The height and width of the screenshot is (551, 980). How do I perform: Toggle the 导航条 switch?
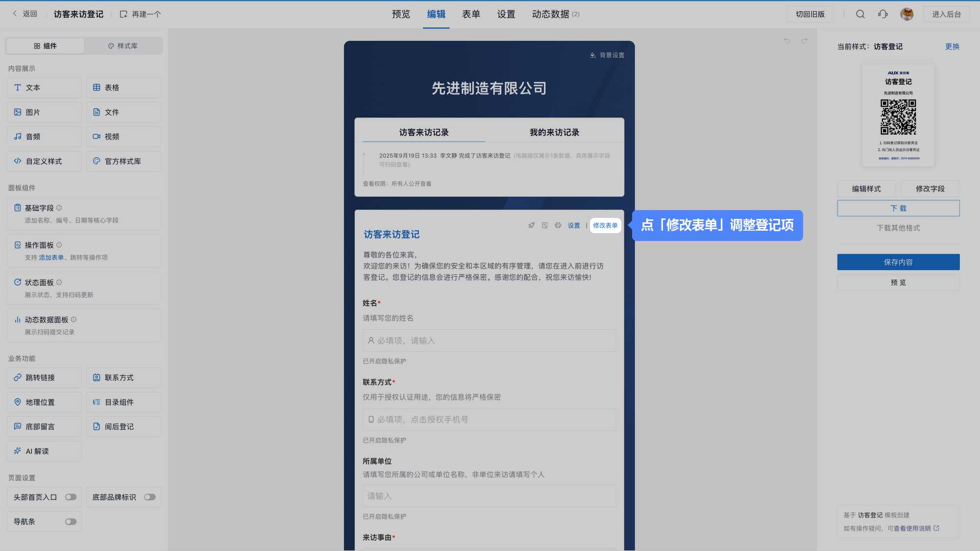[71, 522]
